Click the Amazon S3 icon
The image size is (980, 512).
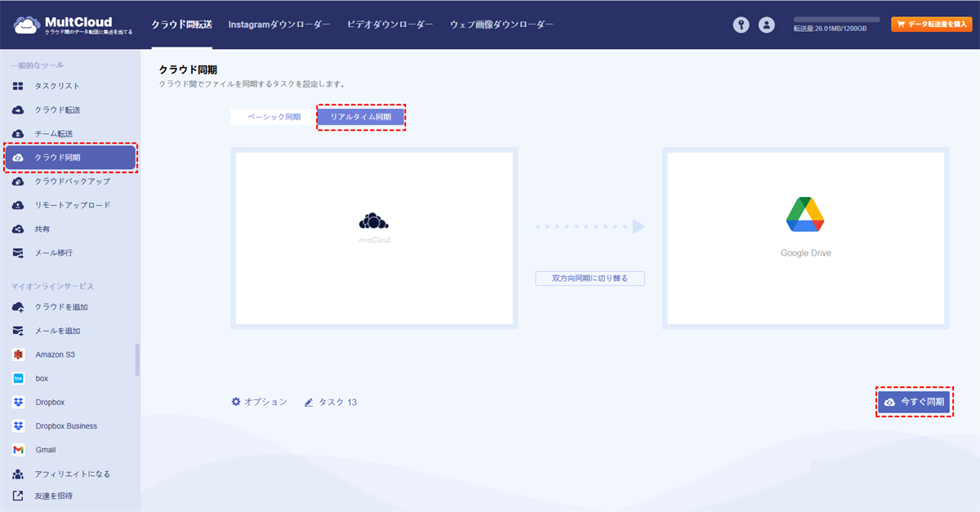click(18, 354)
